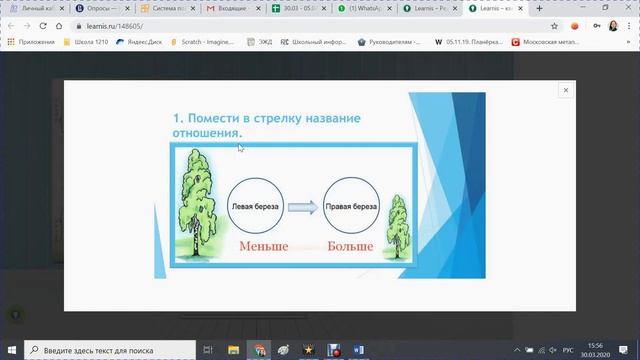
Task: Go back with the browser back arrow
Action: coord(11,26)
